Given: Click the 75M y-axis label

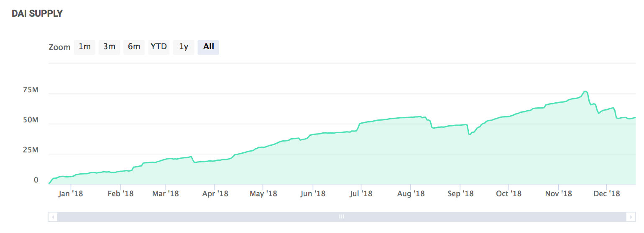Looking at the screenshot, I should pos(30,90).
